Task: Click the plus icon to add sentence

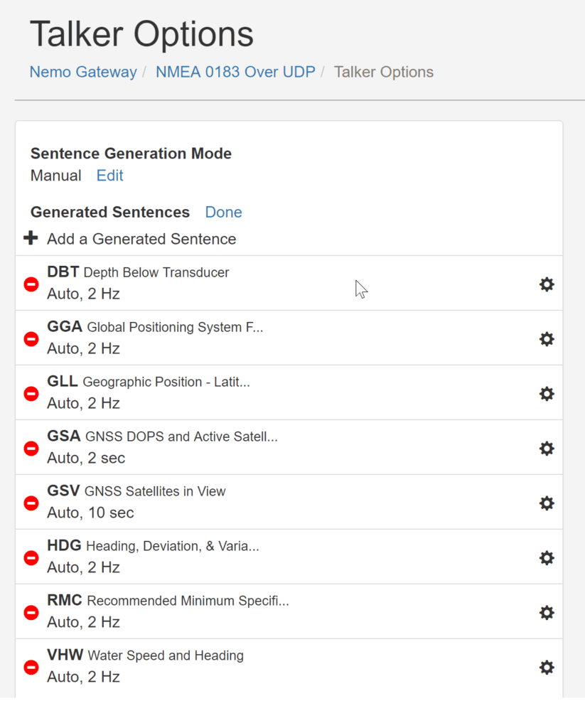Action: (x=31, y=238)
